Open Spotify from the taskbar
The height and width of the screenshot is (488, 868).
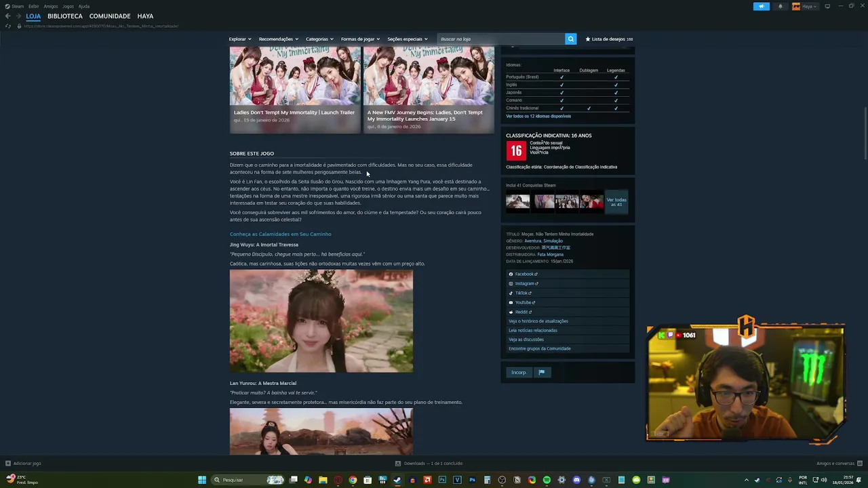click(547, 480)
